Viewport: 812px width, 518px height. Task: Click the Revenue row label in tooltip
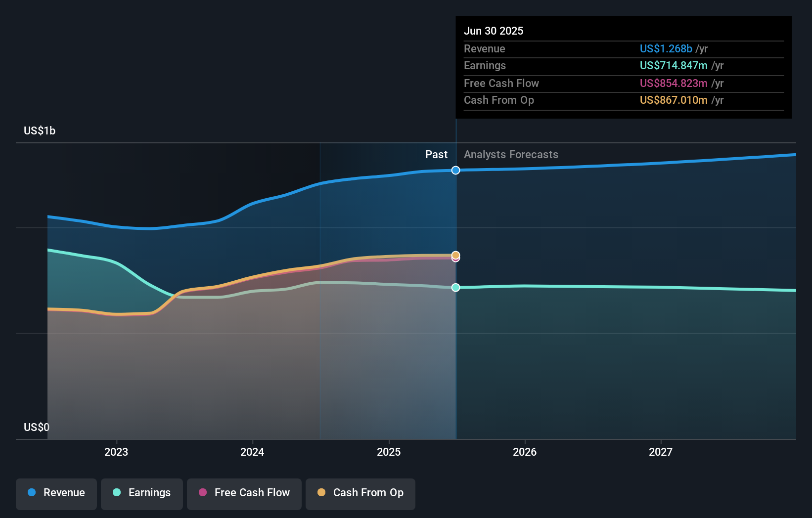(x=485, y=48)
